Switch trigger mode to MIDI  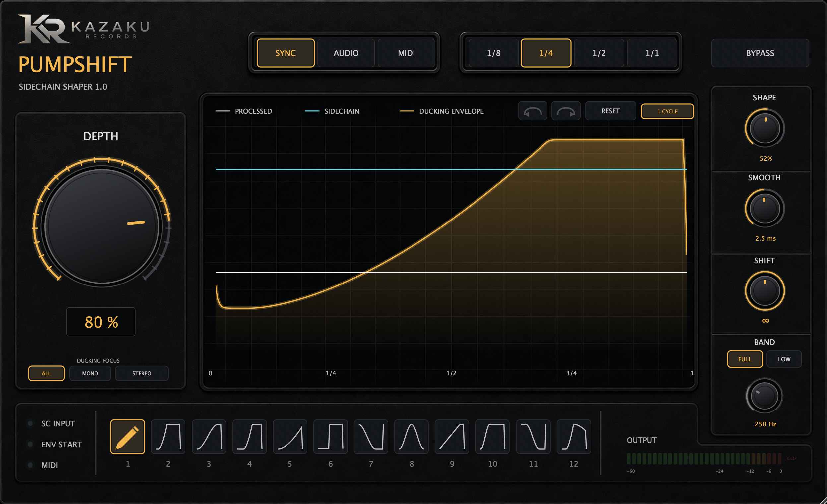(x=407, y=53)
